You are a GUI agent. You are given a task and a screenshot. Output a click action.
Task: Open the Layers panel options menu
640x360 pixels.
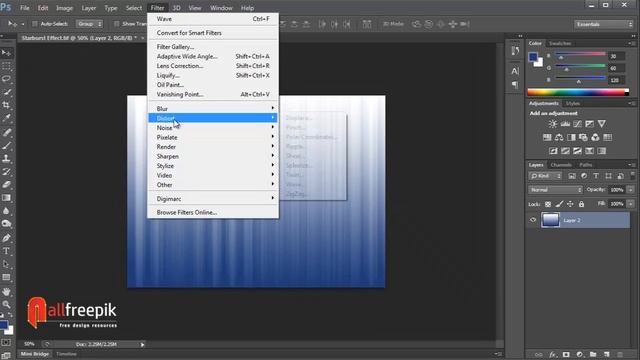(631, 165)
